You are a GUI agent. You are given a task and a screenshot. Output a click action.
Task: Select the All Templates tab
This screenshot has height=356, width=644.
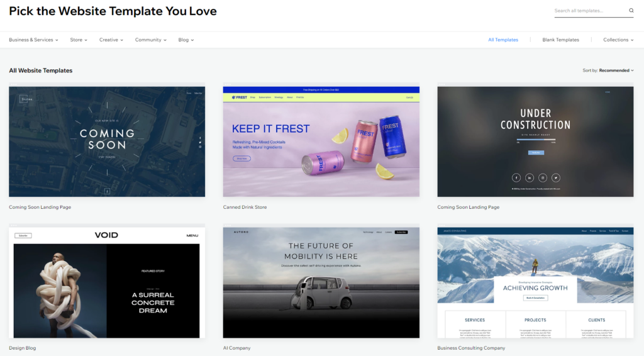tap(503, 40)
